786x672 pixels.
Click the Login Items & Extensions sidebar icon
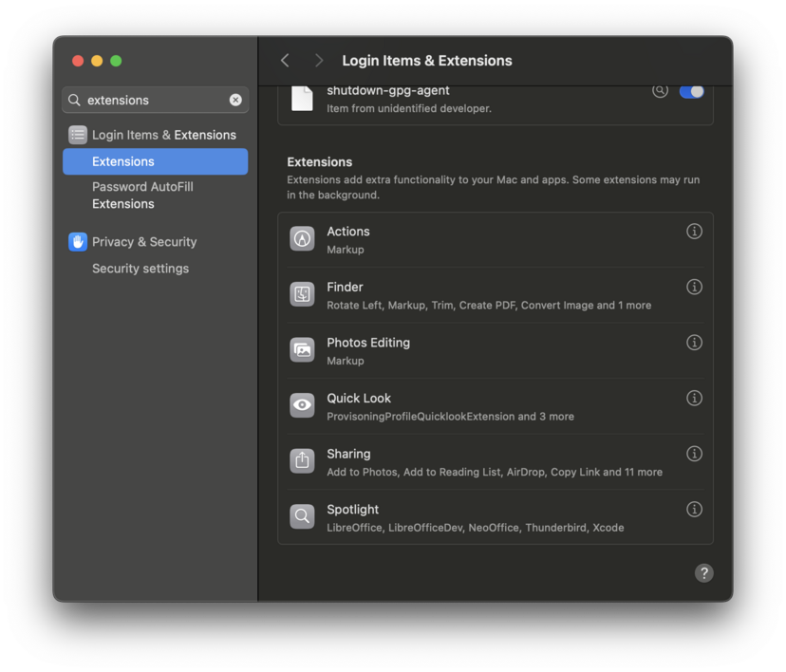coord(77,135)
